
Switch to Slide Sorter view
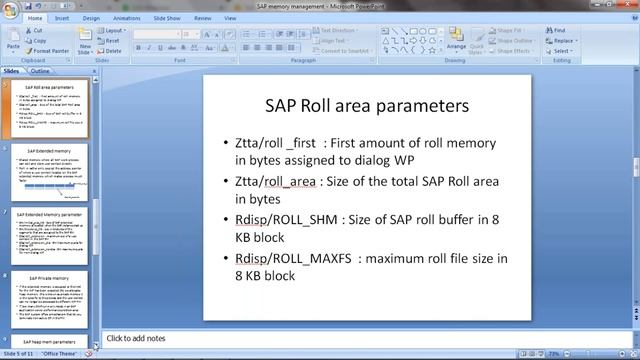tap(532, 354)
